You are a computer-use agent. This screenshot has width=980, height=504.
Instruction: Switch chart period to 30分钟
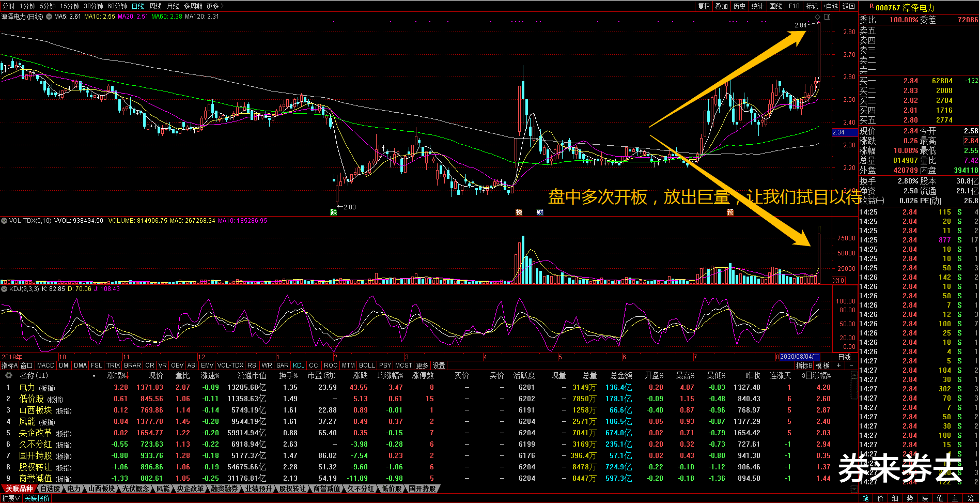[x=94, y=6]
